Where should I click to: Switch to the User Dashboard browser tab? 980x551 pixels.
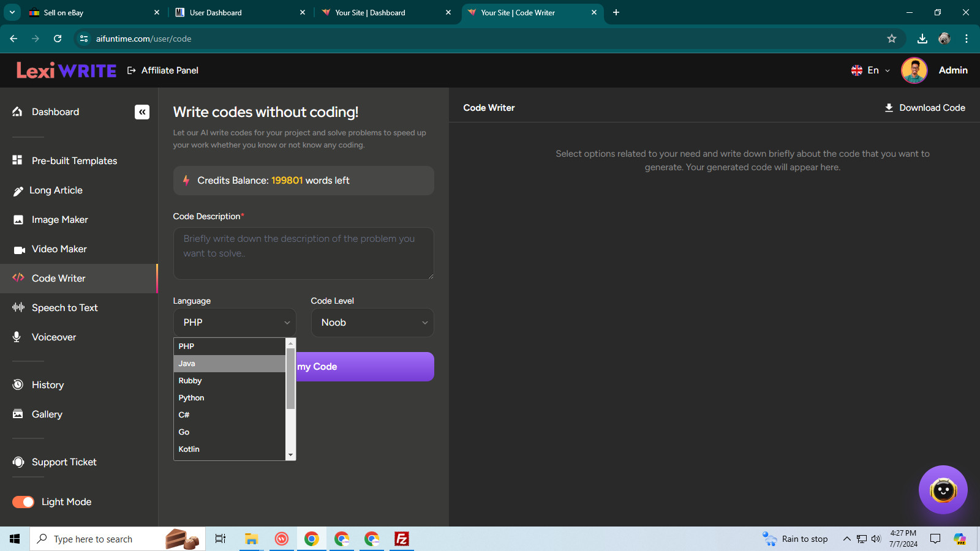click(240, 12)
